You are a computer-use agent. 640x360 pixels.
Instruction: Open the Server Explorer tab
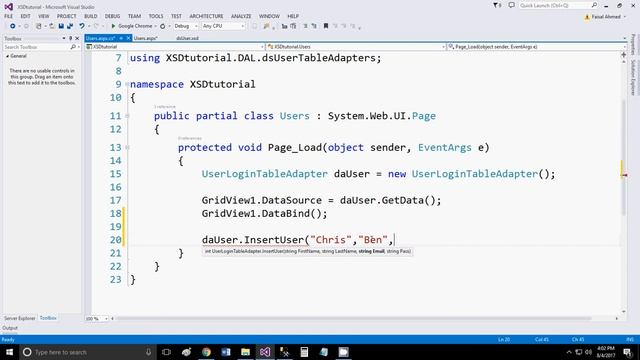click(20, 318)
